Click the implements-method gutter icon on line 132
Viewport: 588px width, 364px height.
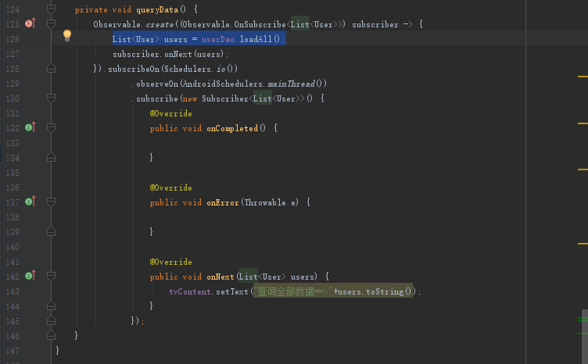[28, 127]
